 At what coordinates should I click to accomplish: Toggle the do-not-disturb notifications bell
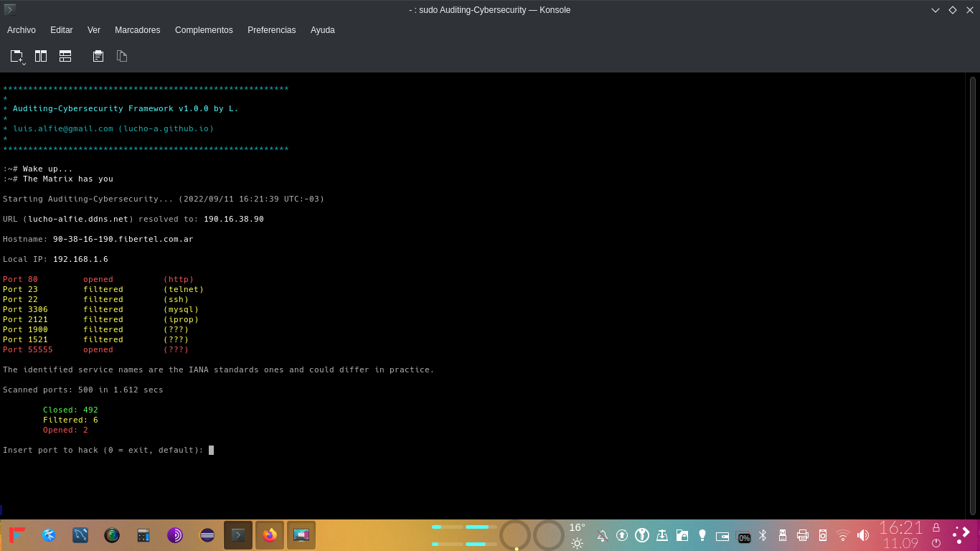(602, 535)
